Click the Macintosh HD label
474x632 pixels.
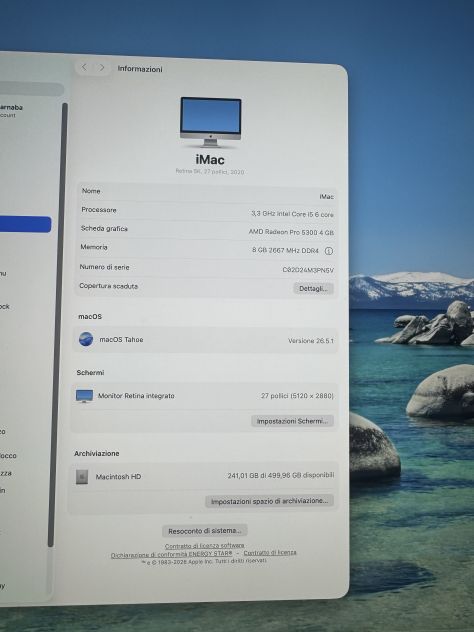click(118, 477)
